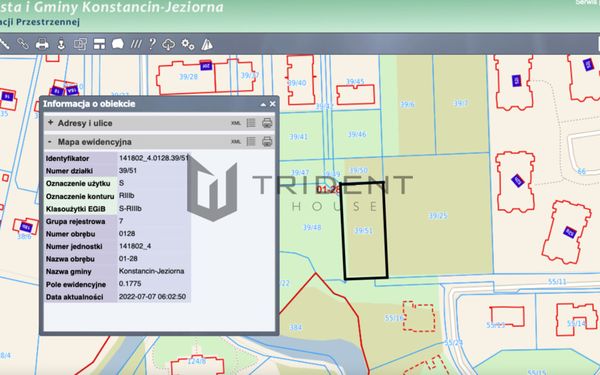Image resolution: width=600 pixels, height=375 pixels.
Task: Export Mapa ewidencyjna as XML
Action: click(236, 142)
